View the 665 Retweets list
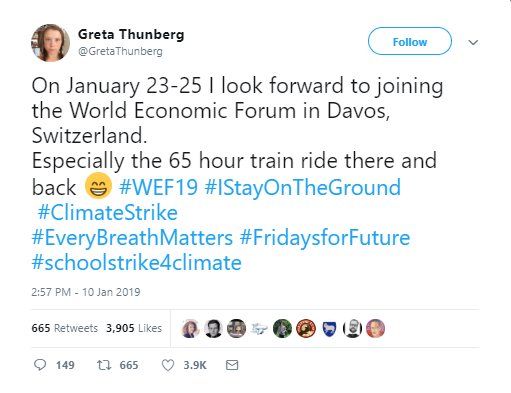 tap(65, 328)
